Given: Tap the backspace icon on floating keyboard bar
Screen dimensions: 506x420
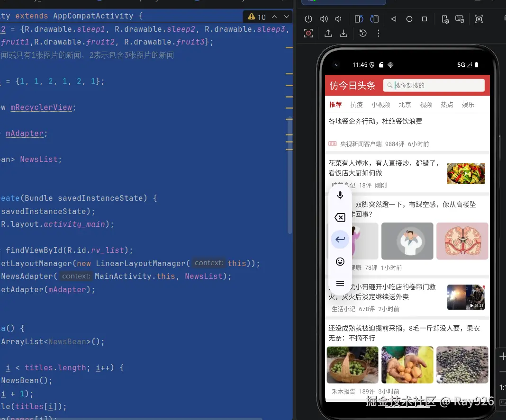Looking at the screenshot, I should 340,217.
